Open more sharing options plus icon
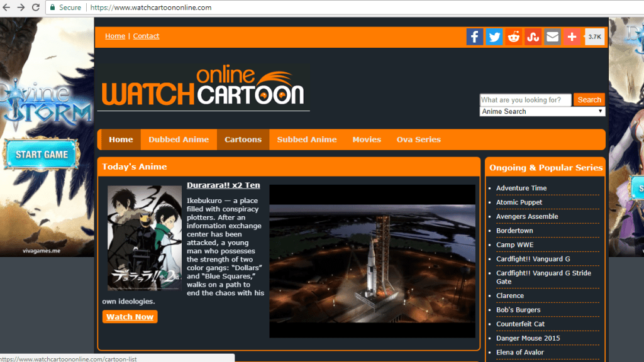Viewport: 644px width, 362px height. pos(572,37)
